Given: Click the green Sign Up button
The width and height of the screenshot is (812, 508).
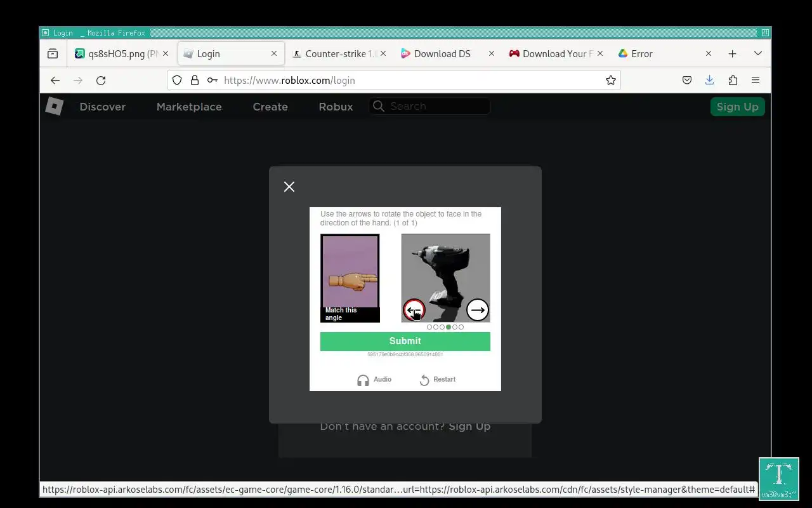Looking at the screenshot, I should pos(737,107).
